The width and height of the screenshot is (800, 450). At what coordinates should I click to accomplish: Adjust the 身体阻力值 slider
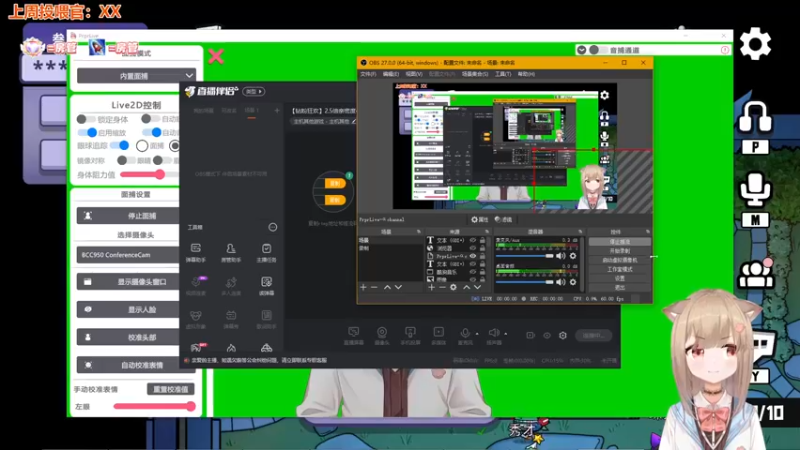[149, 174]
